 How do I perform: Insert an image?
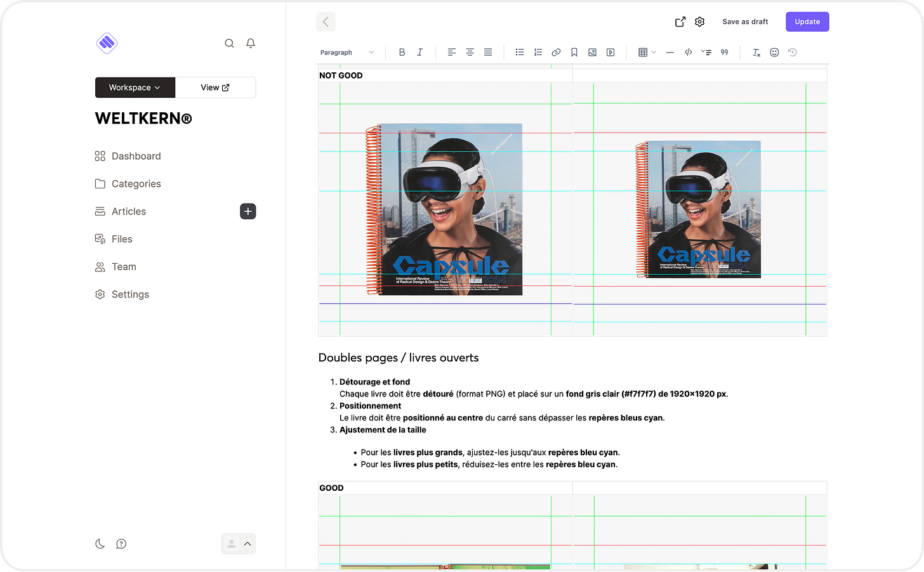[592, 53]
